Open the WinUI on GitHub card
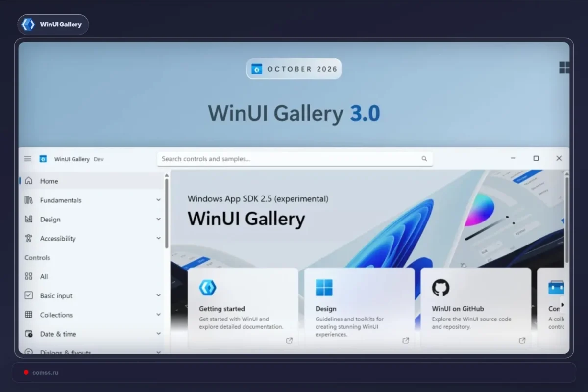 476,308
